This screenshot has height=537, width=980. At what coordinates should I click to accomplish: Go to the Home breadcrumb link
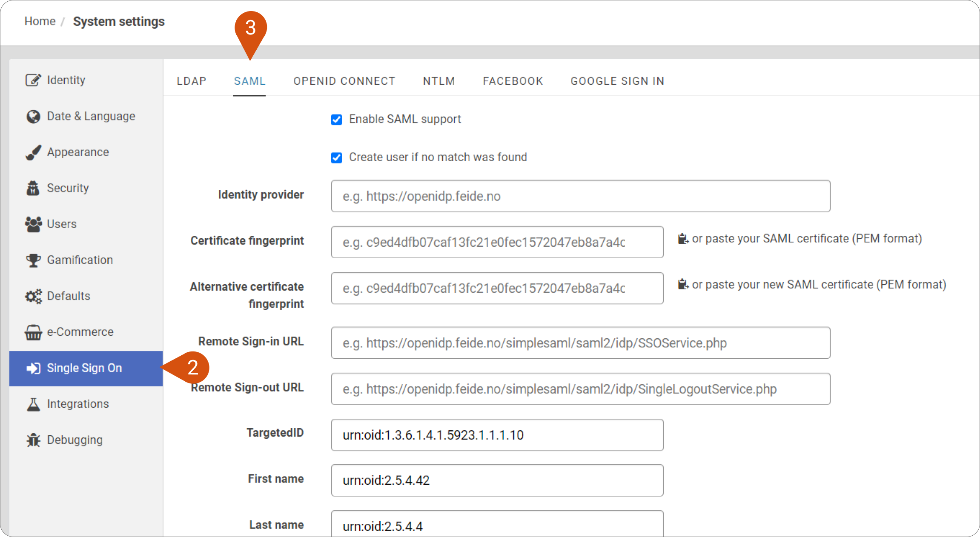click(40, 21)
